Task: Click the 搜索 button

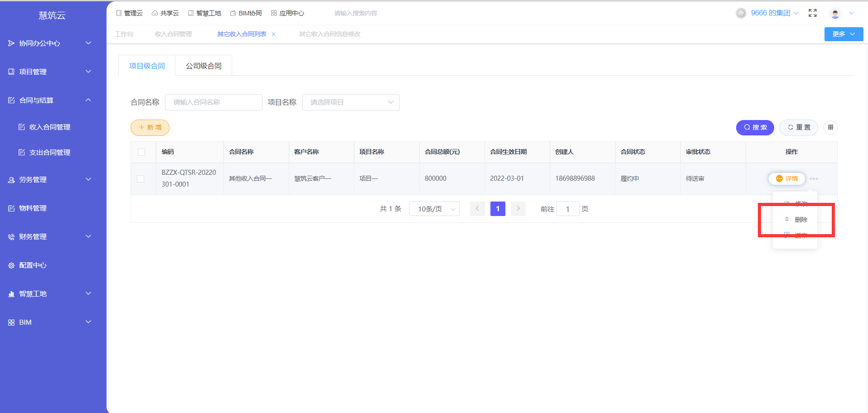Action: coord(755,128)
